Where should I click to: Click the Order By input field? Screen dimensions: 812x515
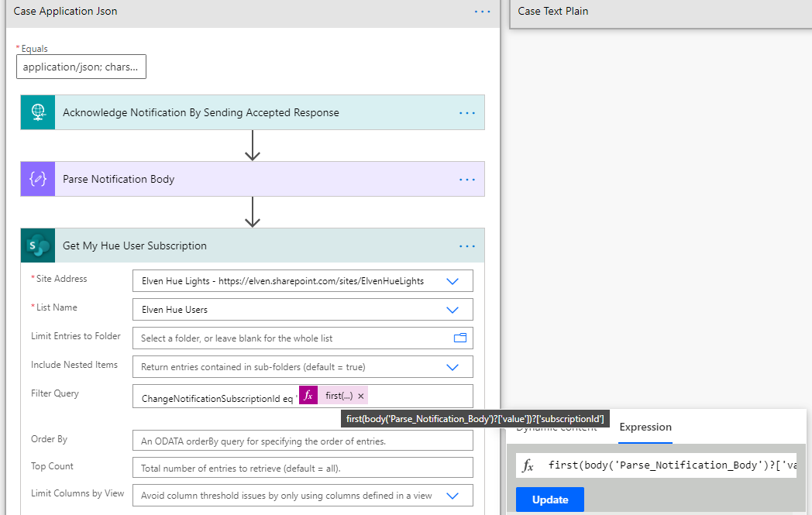click(302, 441)
